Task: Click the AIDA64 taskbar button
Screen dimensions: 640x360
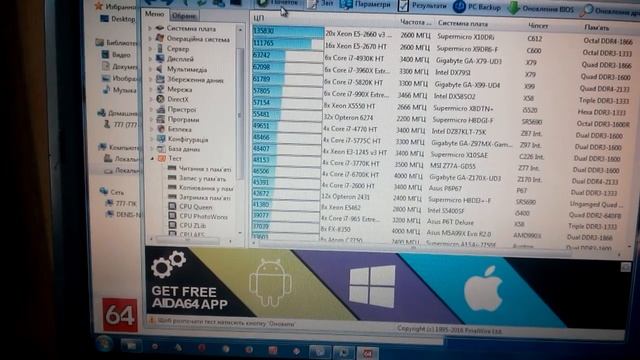Action: coord(367,353)
